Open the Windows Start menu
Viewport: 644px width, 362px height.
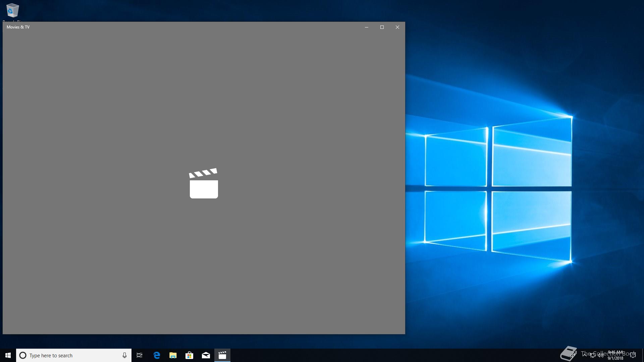tap(8, 355)
